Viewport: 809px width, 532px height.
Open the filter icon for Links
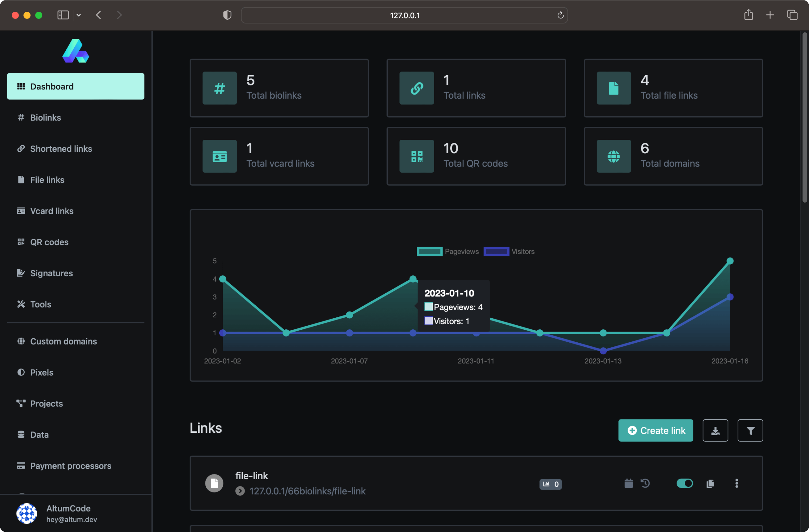(750, 430)
